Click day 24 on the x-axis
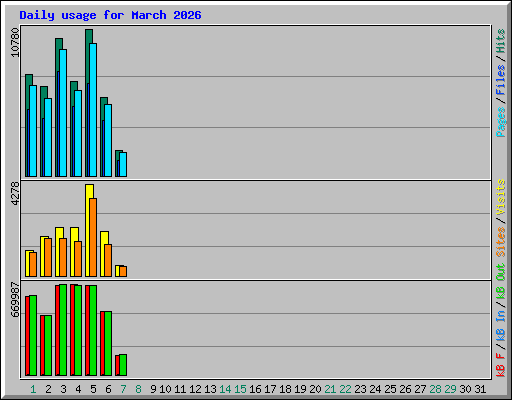 pos(375,389)
